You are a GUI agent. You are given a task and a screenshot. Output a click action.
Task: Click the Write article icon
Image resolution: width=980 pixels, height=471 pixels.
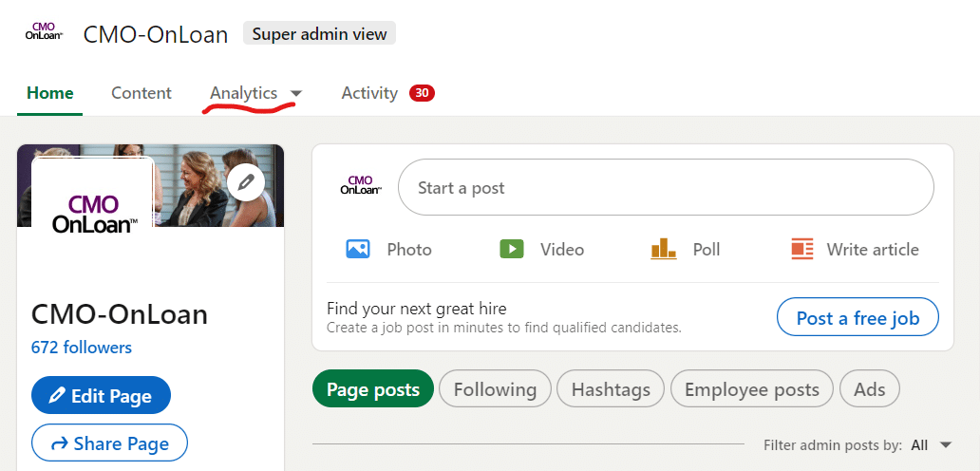(801, 249)
